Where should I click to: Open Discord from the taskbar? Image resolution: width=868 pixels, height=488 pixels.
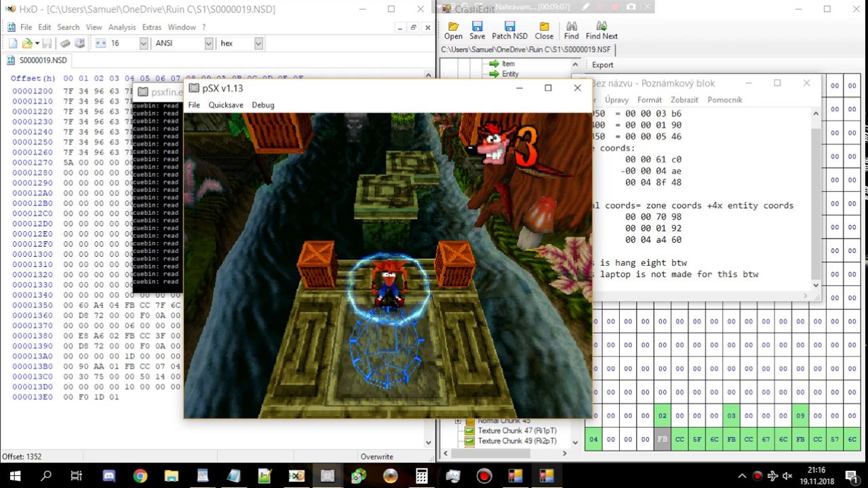108,476
